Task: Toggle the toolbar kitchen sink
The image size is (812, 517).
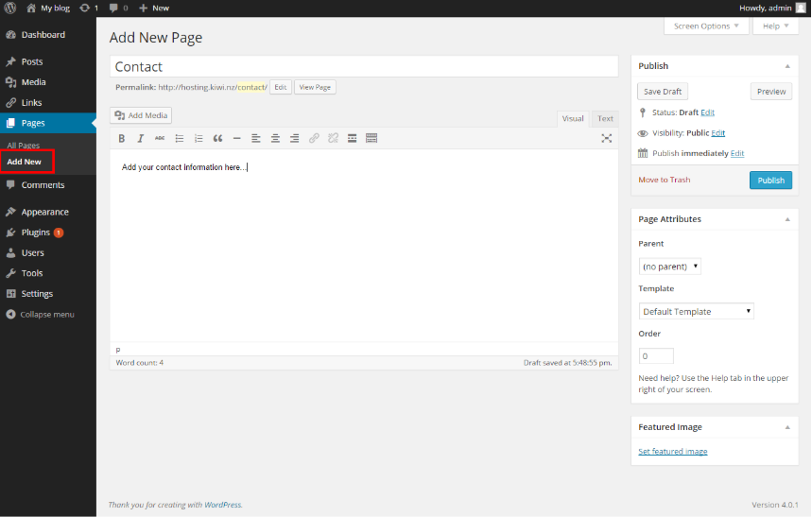Action: 371,138
